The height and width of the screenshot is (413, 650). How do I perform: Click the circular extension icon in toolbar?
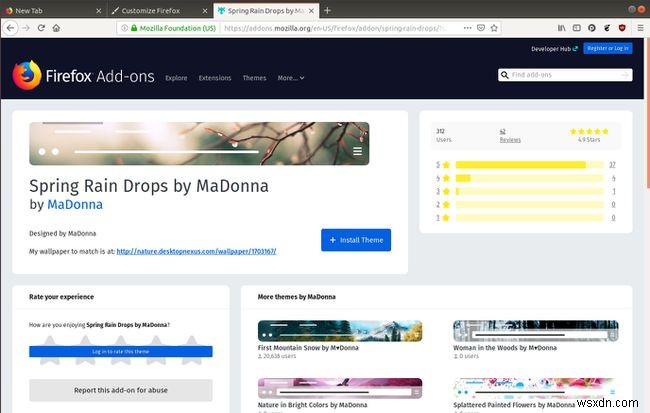592,28
